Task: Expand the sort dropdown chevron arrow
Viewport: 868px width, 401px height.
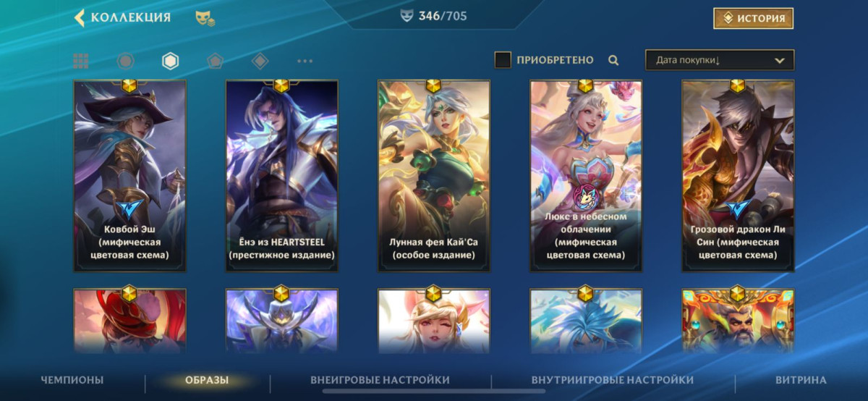Action: (x=780, y=61)
